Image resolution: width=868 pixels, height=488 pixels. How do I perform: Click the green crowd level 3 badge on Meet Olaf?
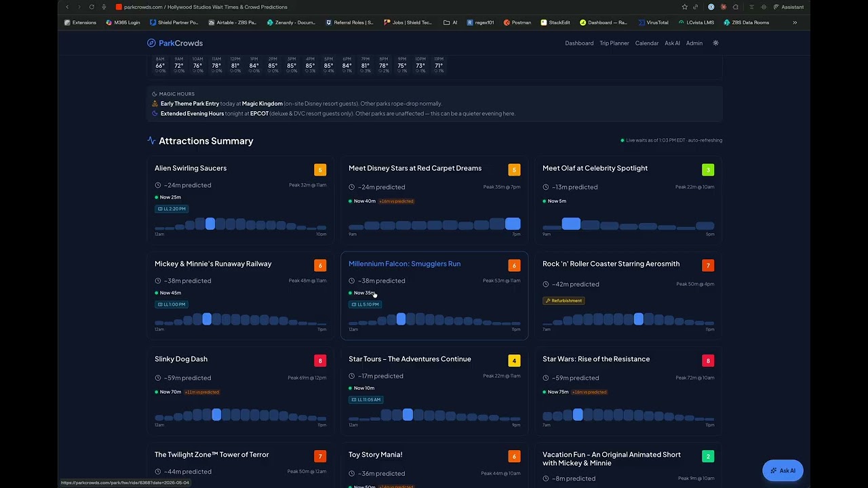click(708, 169)
